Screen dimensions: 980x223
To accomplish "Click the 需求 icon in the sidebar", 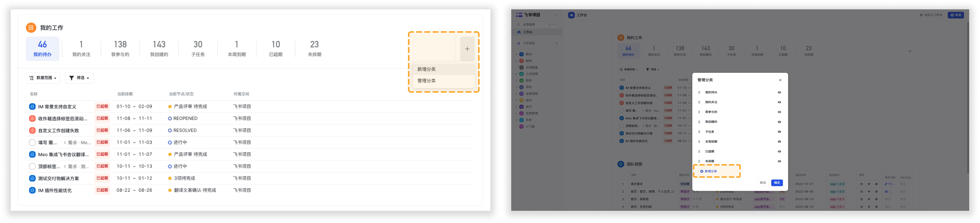I will [522, 54].
